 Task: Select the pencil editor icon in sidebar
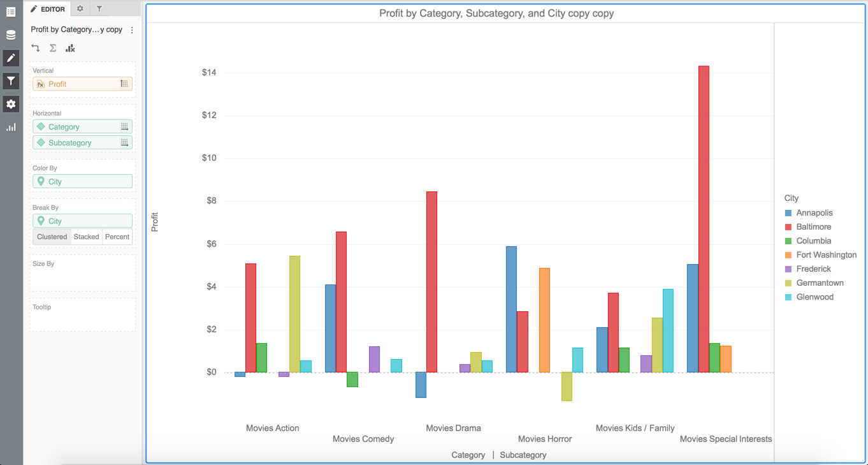pyautogui.click(x=11, y=58)
